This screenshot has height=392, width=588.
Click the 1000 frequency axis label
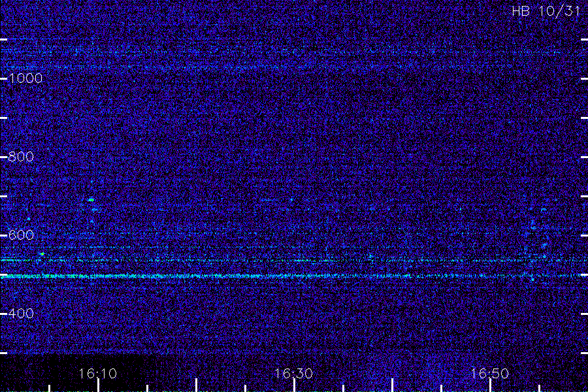coord(25,78)
